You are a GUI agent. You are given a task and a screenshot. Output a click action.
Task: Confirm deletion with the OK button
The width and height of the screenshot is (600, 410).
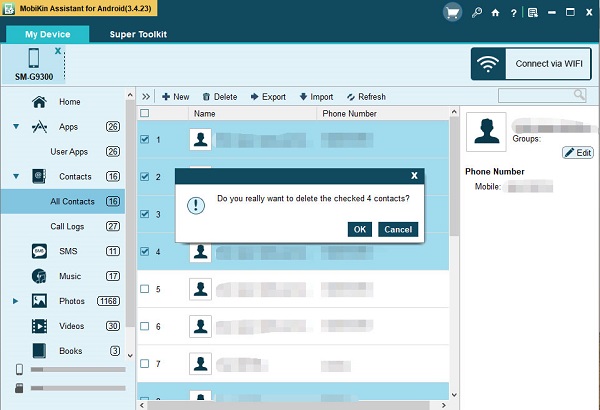tap(360, 229)
